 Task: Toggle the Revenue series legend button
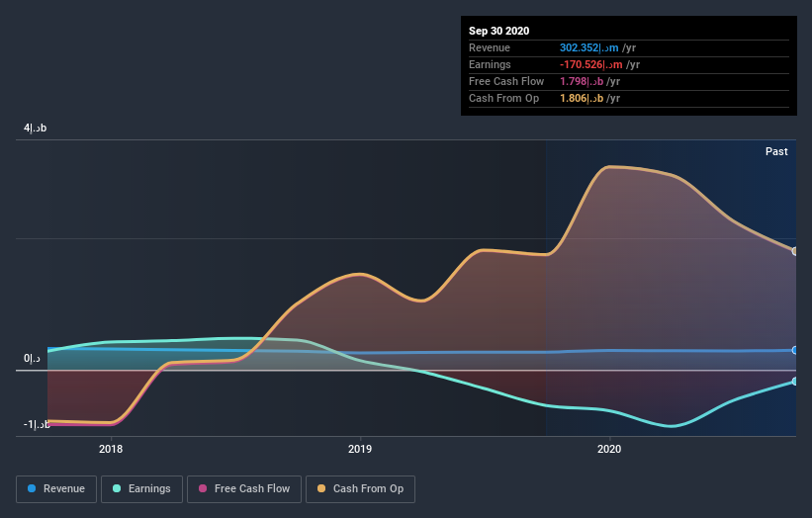coord(56,489)
